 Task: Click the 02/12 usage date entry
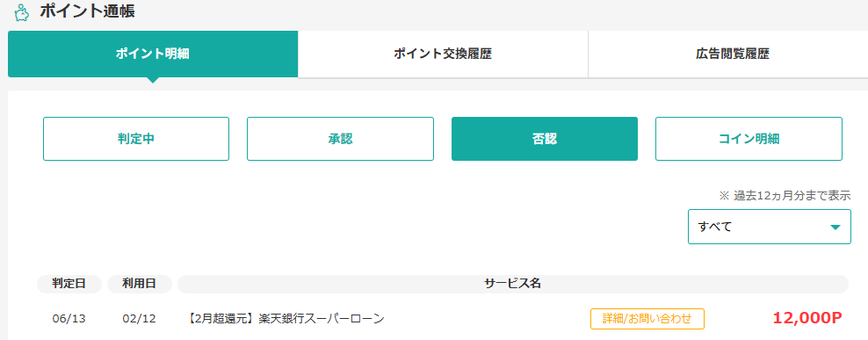point(140,319)
